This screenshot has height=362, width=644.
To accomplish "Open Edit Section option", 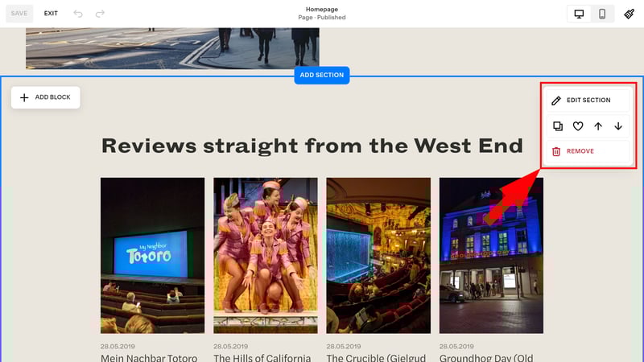I will pyautogui.click(x=588, y=100).
